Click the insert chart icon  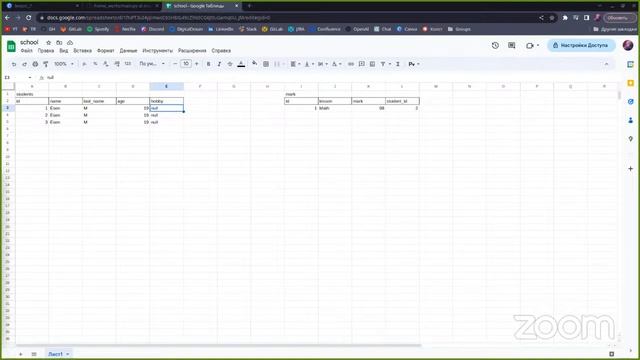pos(372,64)
